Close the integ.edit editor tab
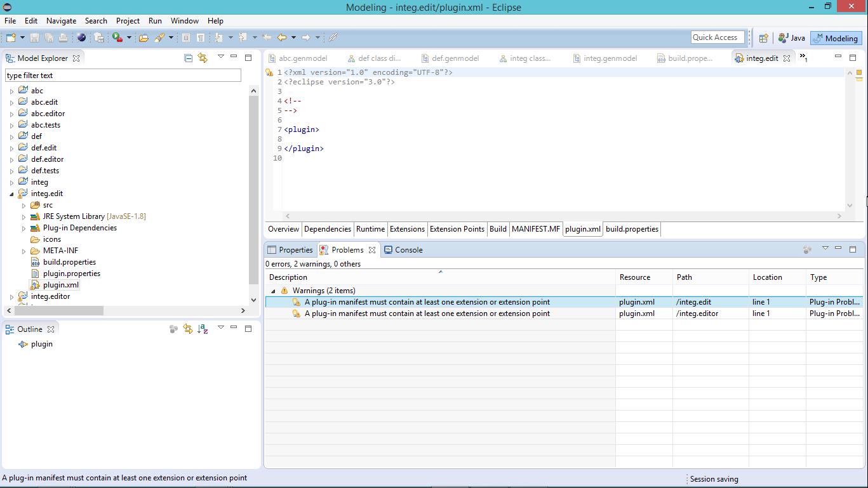 [787, 58]
